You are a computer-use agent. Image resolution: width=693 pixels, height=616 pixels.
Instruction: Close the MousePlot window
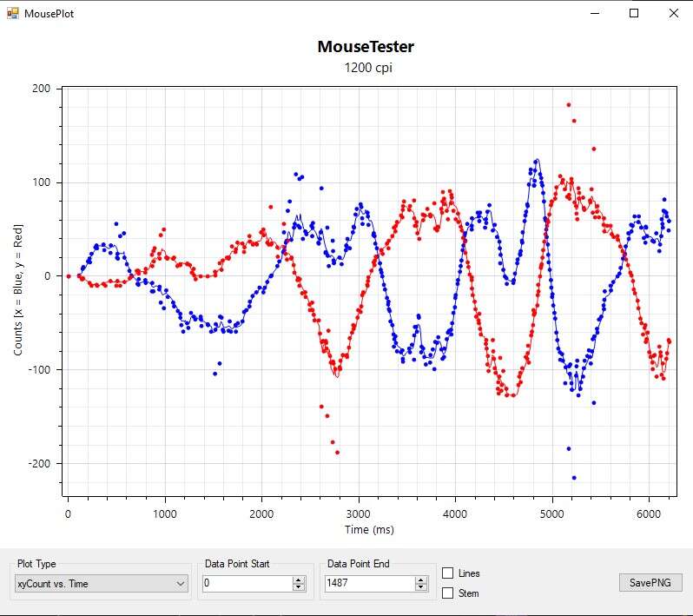click(x=674, y=13)
